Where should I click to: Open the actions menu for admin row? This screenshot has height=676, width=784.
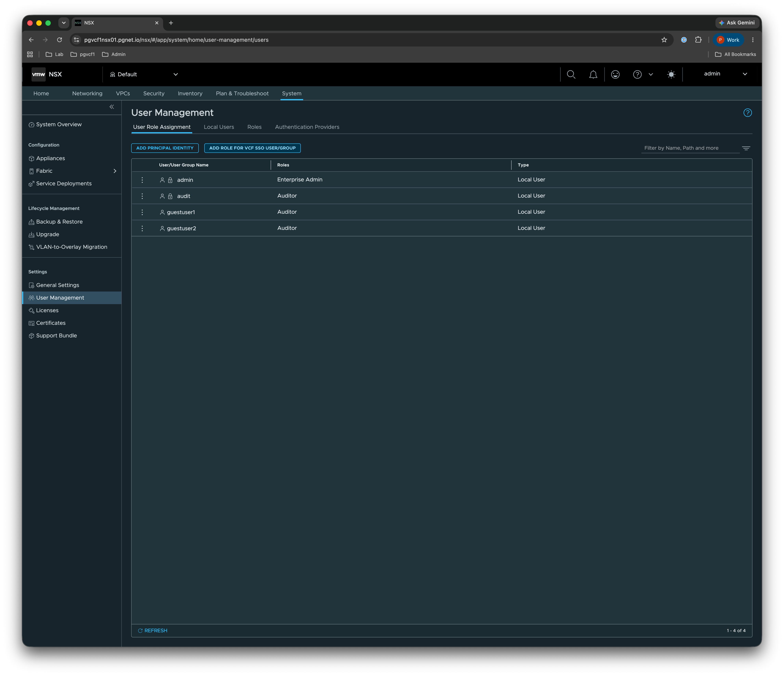click(142, 180)
